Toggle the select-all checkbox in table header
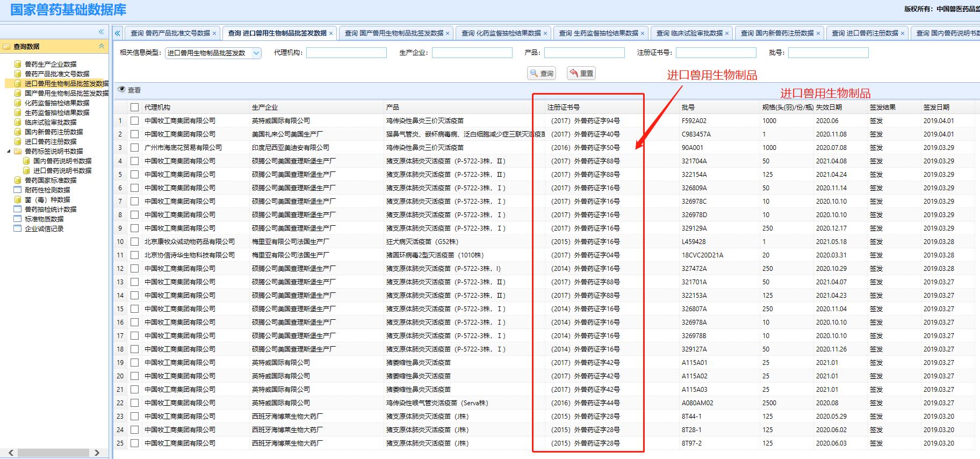 (x=134, y=107)
